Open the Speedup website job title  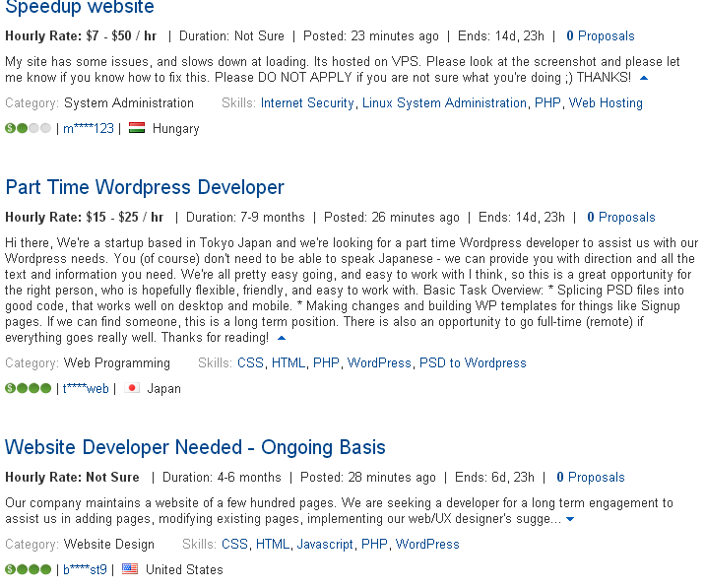[80, 7]
